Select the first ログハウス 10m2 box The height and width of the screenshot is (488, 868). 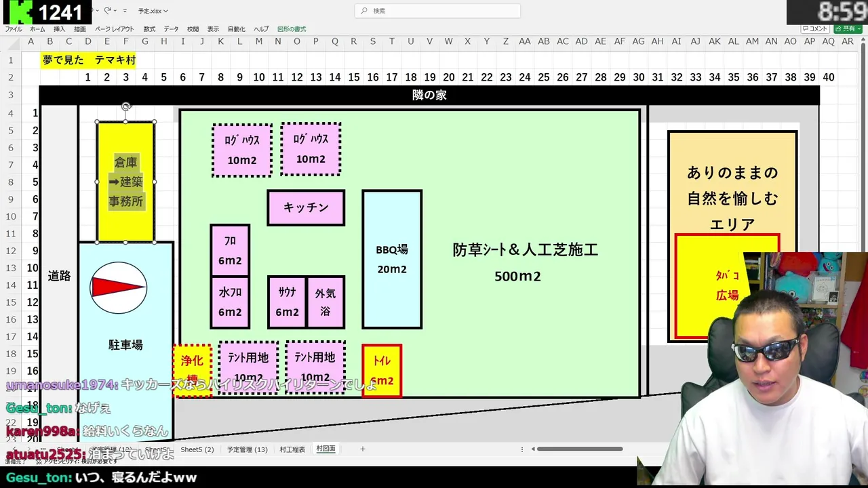pyautogui.click(x=242, y=150)
